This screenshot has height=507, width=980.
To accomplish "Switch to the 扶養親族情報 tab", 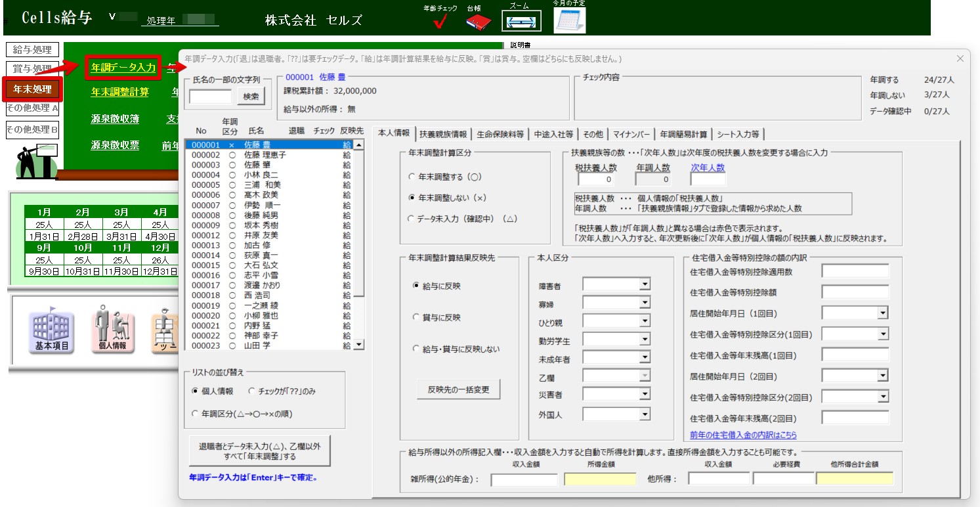I will point(444,134).
